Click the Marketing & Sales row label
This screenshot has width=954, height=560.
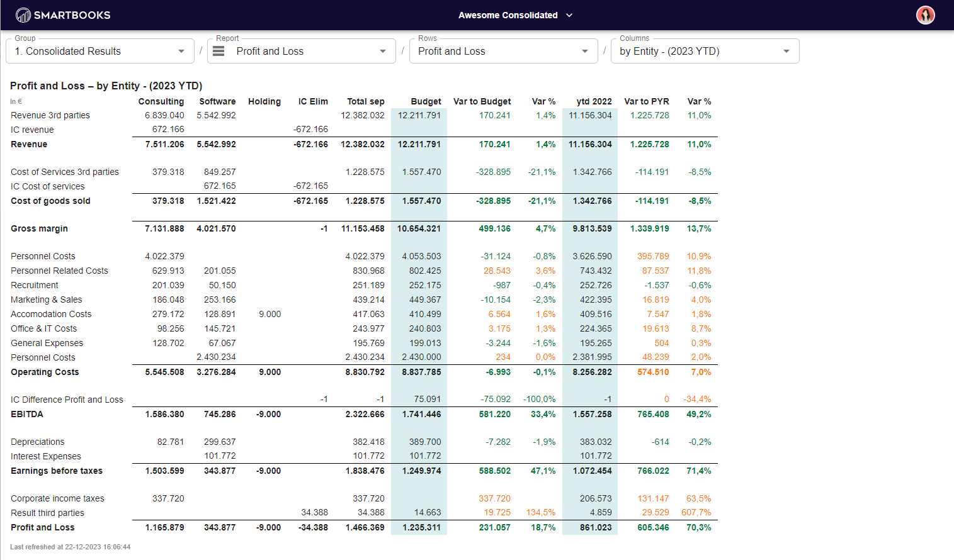47,300
